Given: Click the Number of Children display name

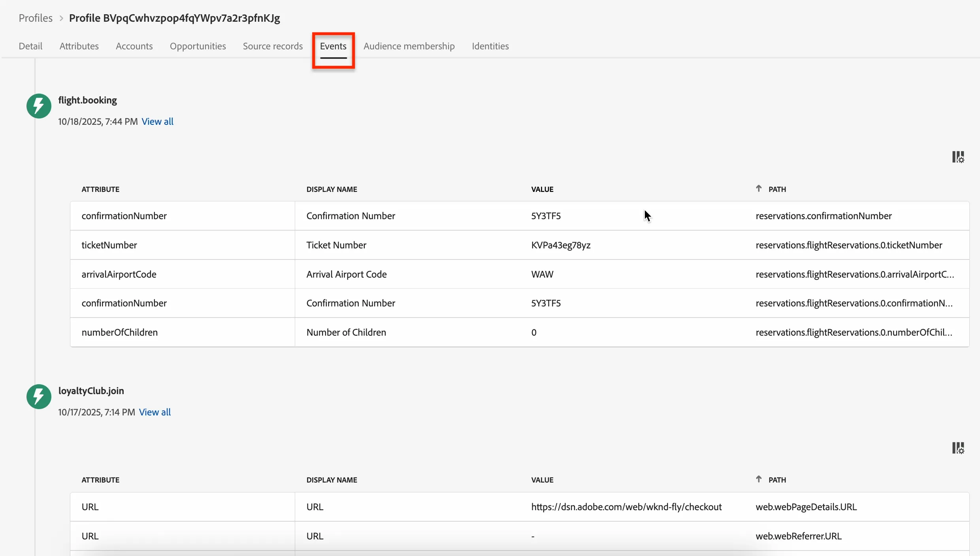Looking at the screenshot, I should coord(346,332).
